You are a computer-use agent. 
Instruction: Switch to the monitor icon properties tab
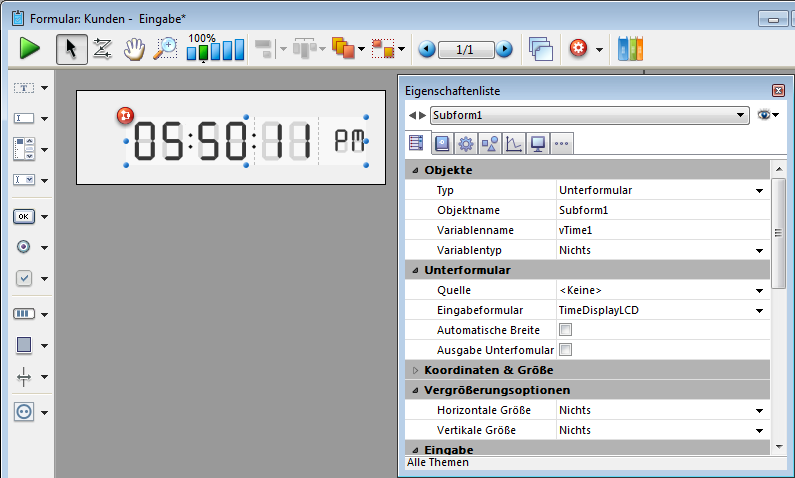(538, 144)
